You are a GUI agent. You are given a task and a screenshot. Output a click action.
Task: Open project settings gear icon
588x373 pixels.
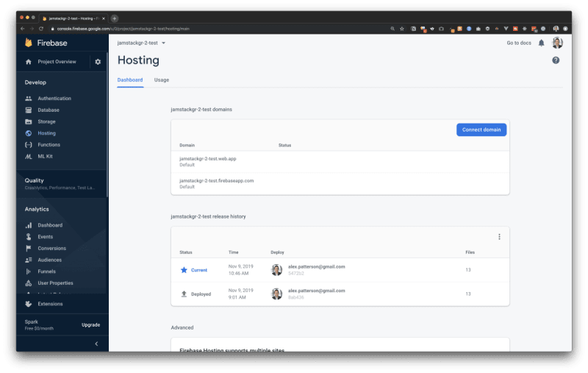pyautogui.click(x=98, y=62)
